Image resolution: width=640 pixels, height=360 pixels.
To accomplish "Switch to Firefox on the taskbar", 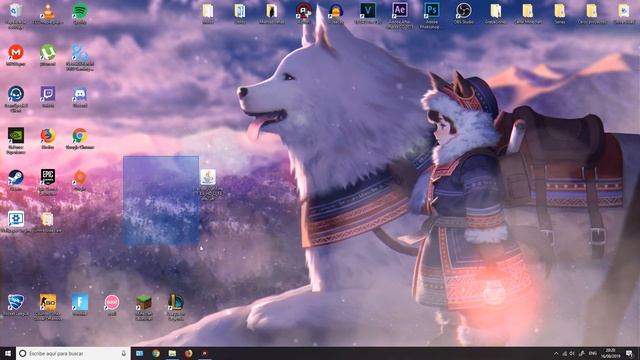I will [x=189, y=353].
